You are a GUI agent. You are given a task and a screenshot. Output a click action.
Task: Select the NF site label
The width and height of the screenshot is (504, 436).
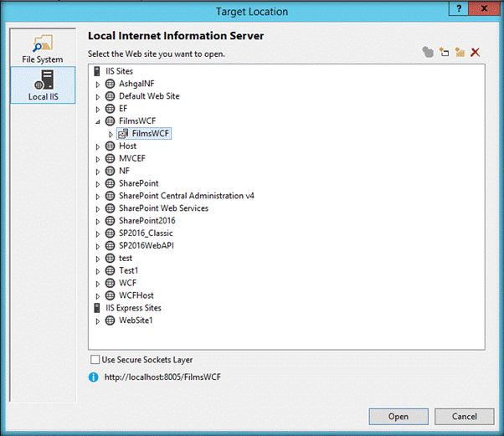[x=124, y=171]
